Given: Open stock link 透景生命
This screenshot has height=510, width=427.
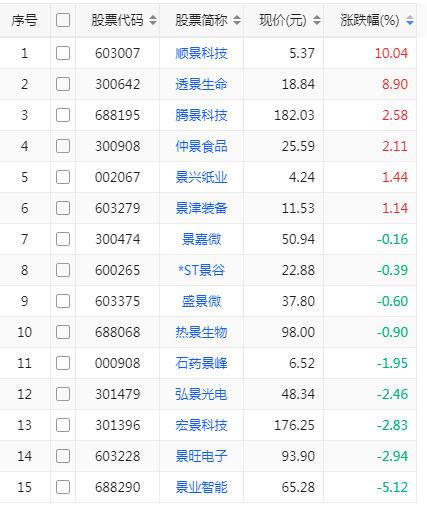Looking at the screenshot, I should 201,84.
